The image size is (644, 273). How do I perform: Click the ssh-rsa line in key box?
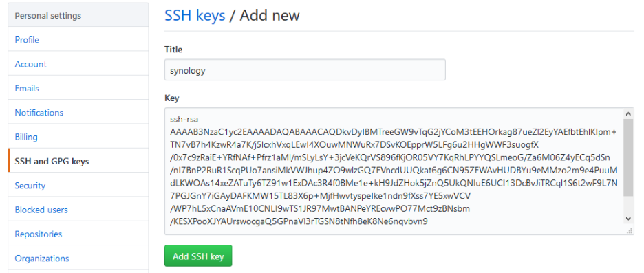(184, 120)
